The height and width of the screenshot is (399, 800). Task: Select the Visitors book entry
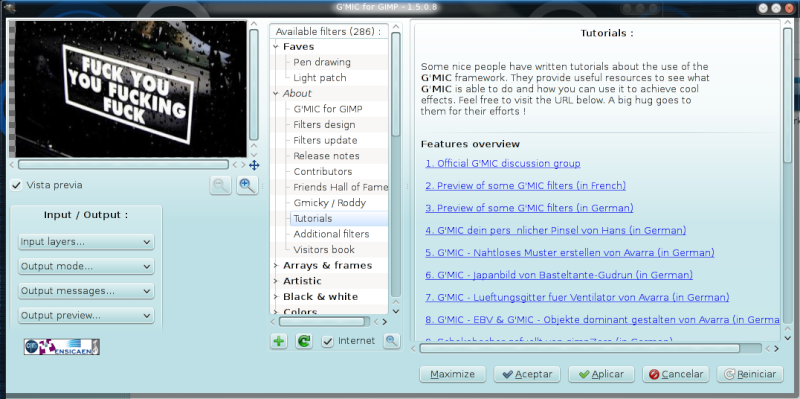tap(323, 250)
